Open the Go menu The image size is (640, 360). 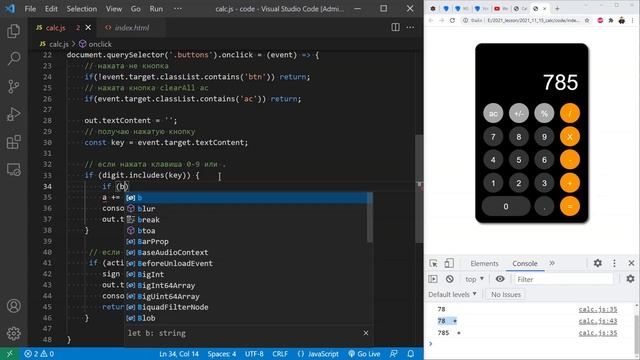(x=136, y=9)
